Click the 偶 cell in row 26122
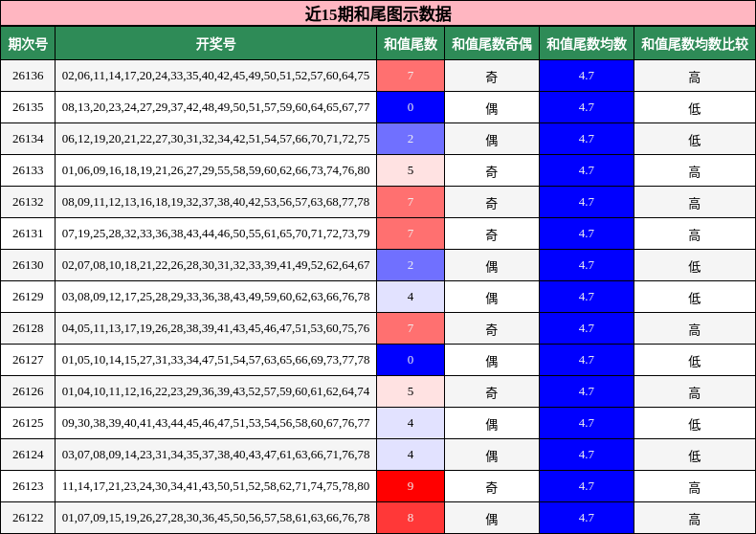Image resolution: width=756 pixels, height=534 pixels. tap(491, 518)
